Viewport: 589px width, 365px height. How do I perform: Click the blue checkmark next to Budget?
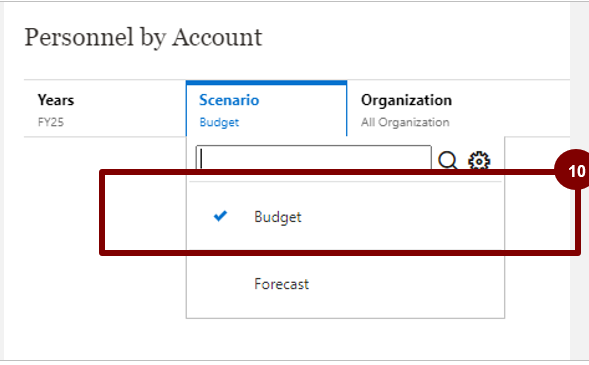[x=220, y=216]
